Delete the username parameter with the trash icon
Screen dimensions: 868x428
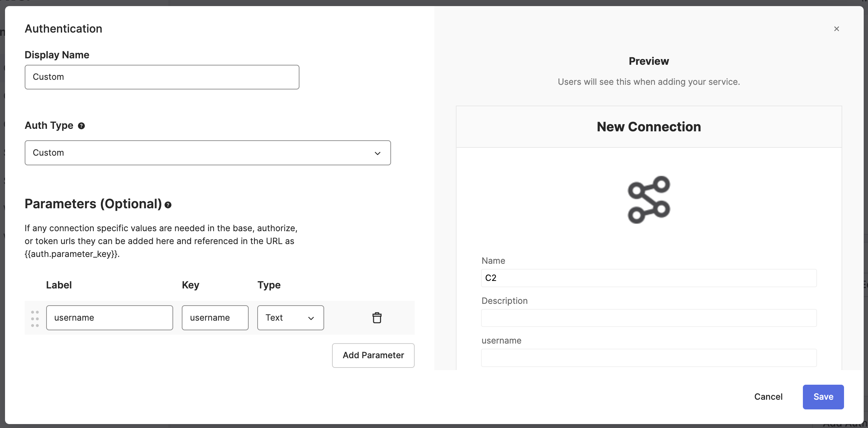(x=377, y=318)
